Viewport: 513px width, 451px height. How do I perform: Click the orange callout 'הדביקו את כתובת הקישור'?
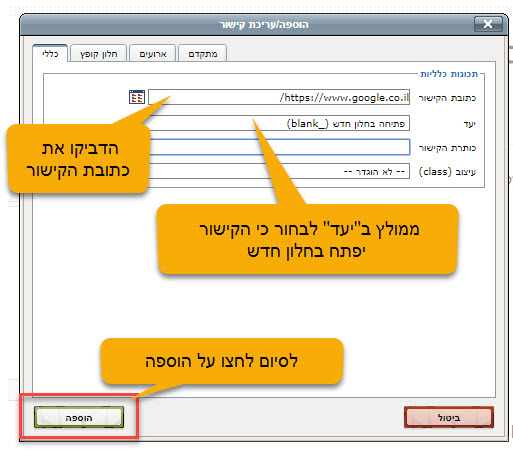(79, 159)
